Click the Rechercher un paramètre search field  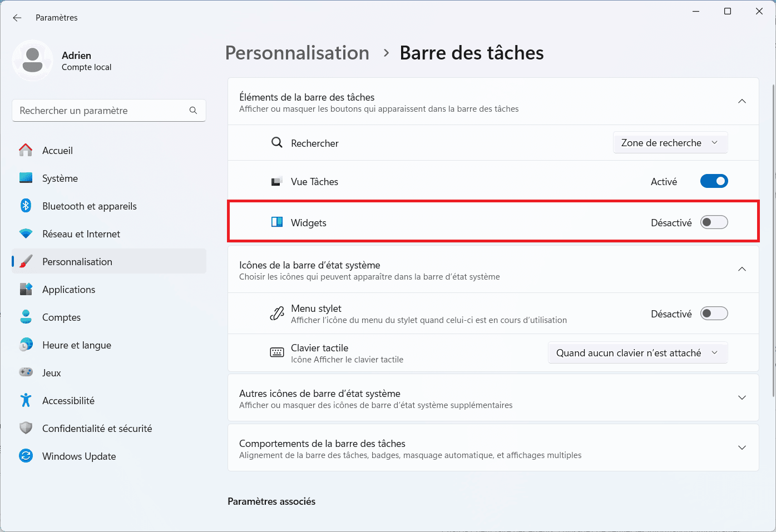pos(109,111)
